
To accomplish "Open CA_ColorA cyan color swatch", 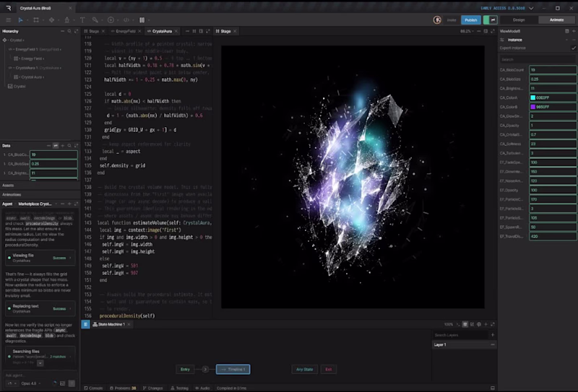I will tap(532, 97).
